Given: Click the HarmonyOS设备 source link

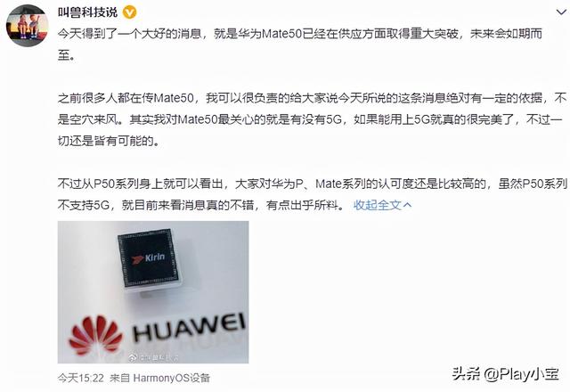Looking at the screenshot, I should (x=172, y=378).
